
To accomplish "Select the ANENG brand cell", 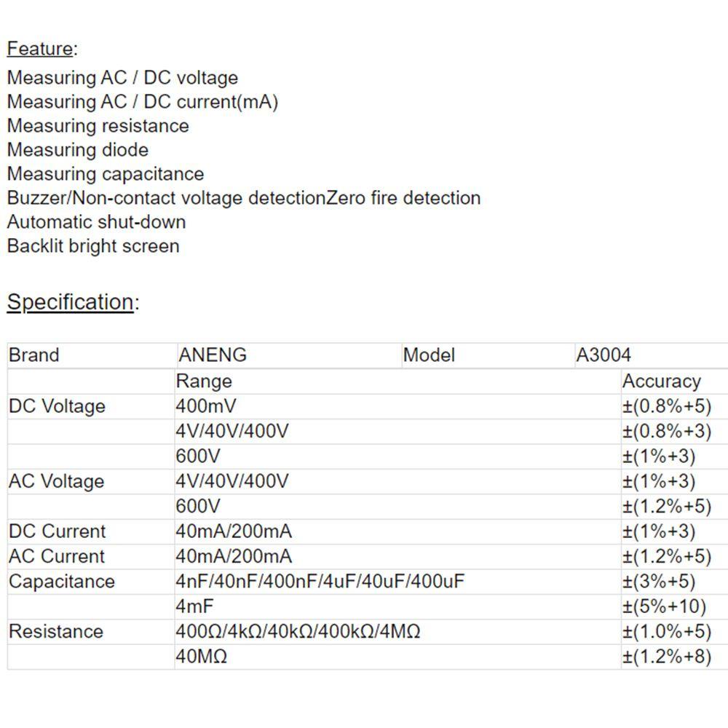I will (213, 355).
